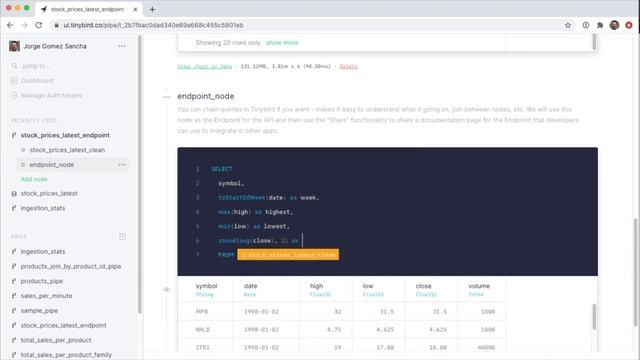This screenshot has height=360, width=640.
Task: Open the stock_prices_latest data source
Action: pos(49,193)
